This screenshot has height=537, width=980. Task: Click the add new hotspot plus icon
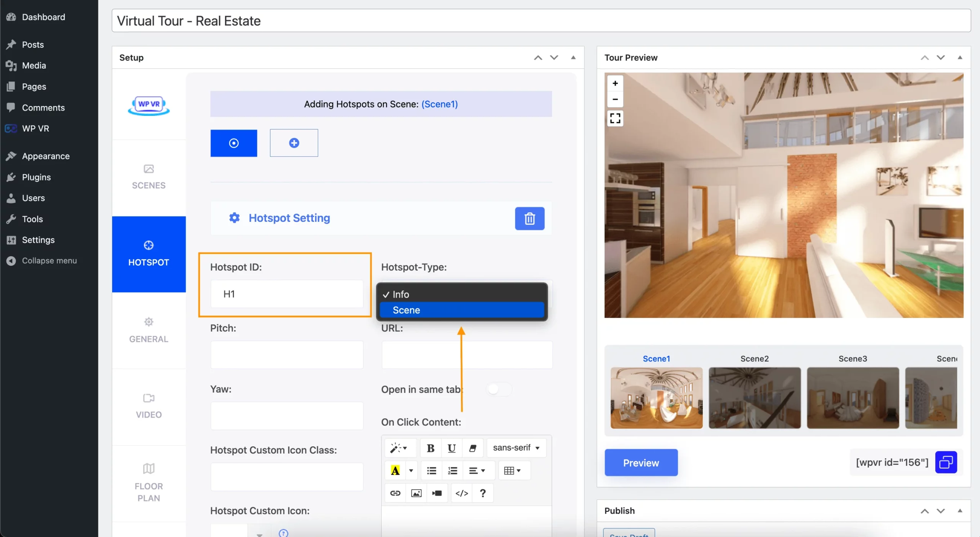pyautogui.click(x=294, y=143)
